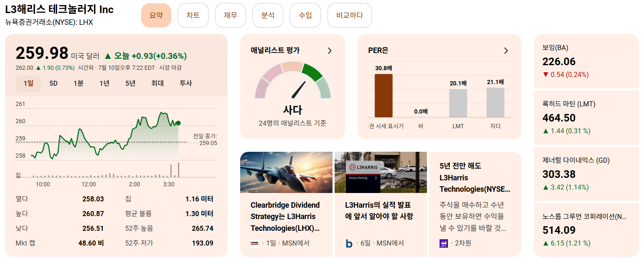Click the Yahoo Finance source icon
This screenshot has width=644, height=259.
tap(444, 243)
